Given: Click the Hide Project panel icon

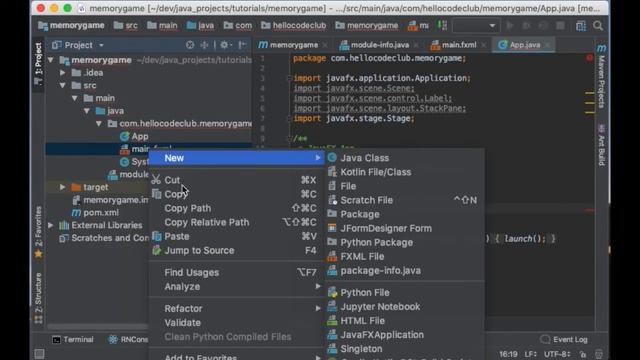Looking at the screenshot, I should click(242, 45).
